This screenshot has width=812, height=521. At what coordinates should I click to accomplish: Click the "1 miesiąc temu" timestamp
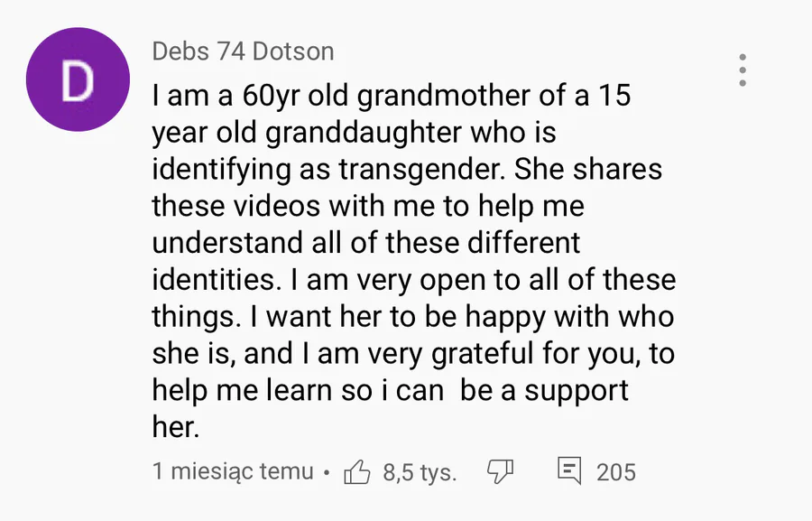pyautogui.click(x=233, y=471)
